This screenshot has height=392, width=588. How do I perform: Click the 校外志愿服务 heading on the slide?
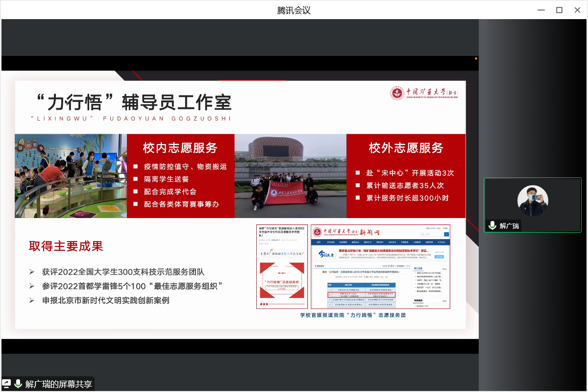click(406, 147)
